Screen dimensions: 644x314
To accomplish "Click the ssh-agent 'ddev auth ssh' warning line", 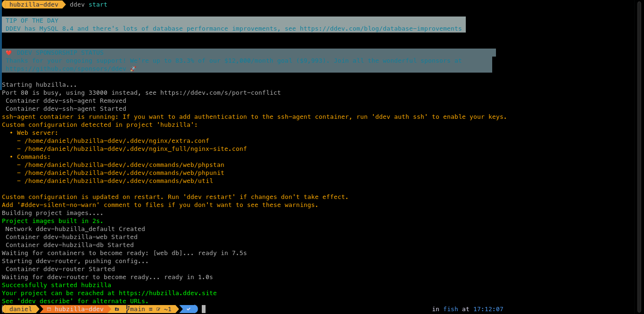I will pos(255,117).
